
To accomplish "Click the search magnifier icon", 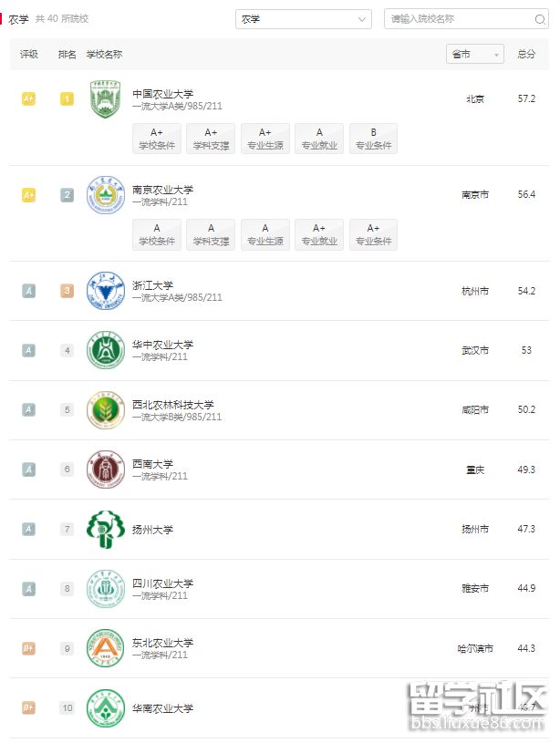I will 540,19.
